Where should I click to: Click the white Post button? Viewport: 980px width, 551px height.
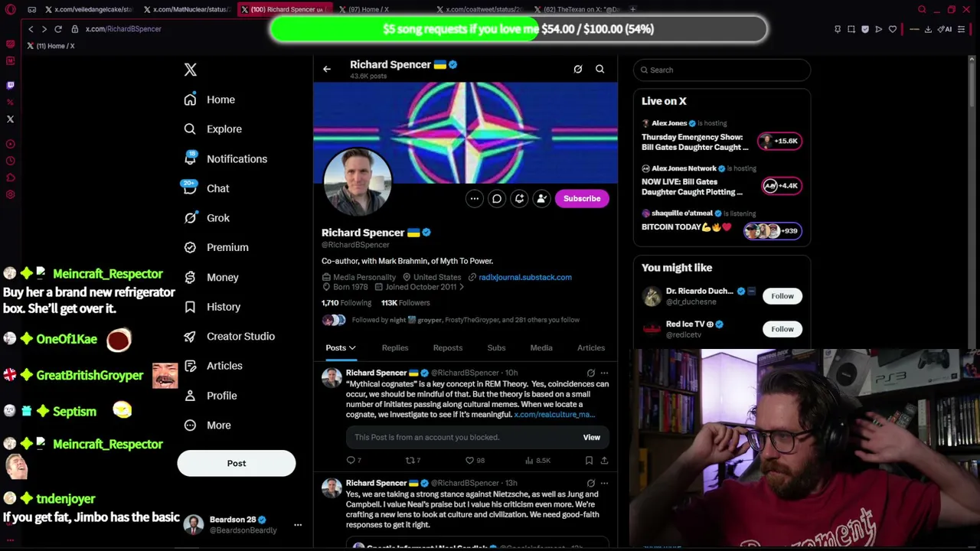tap(237, 463)
